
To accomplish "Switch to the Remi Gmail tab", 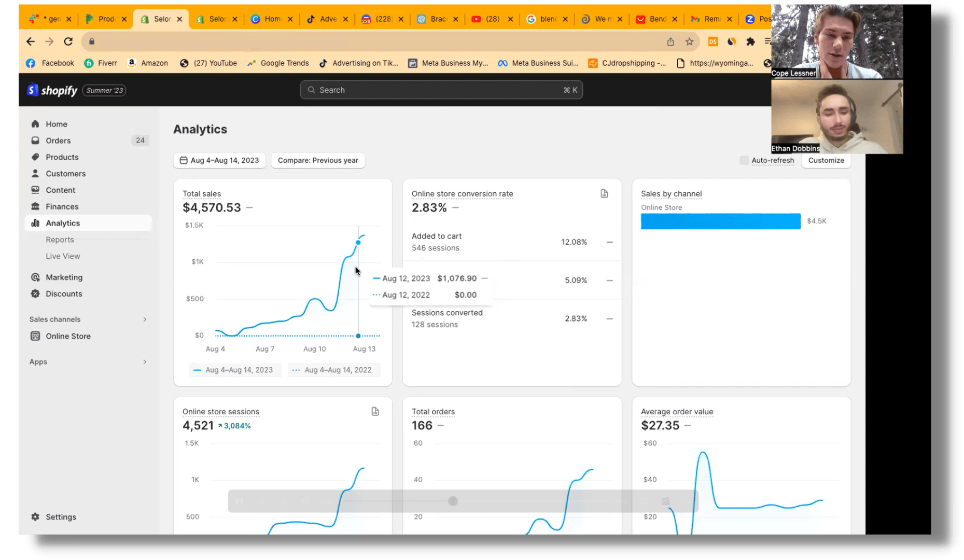I will click(712, 19).
